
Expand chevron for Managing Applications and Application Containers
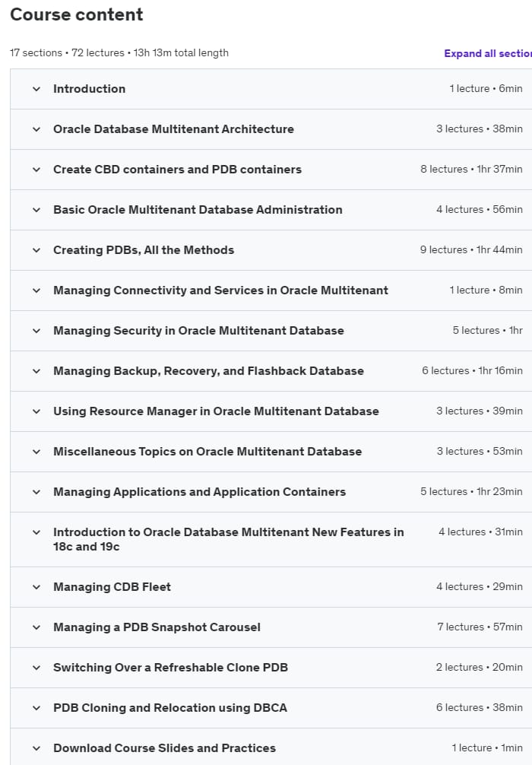pyautogui.click(x=36, y=492)
